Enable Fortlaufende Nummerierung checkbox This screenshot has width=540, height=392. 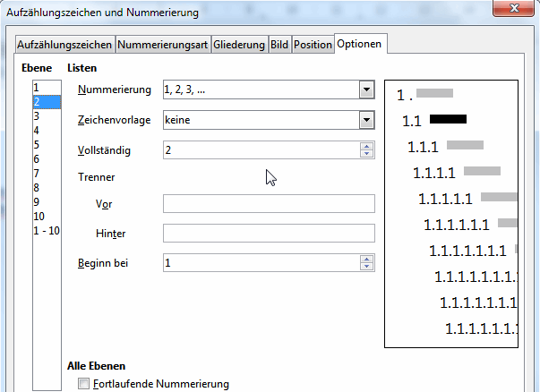click(x=83, y=384)
